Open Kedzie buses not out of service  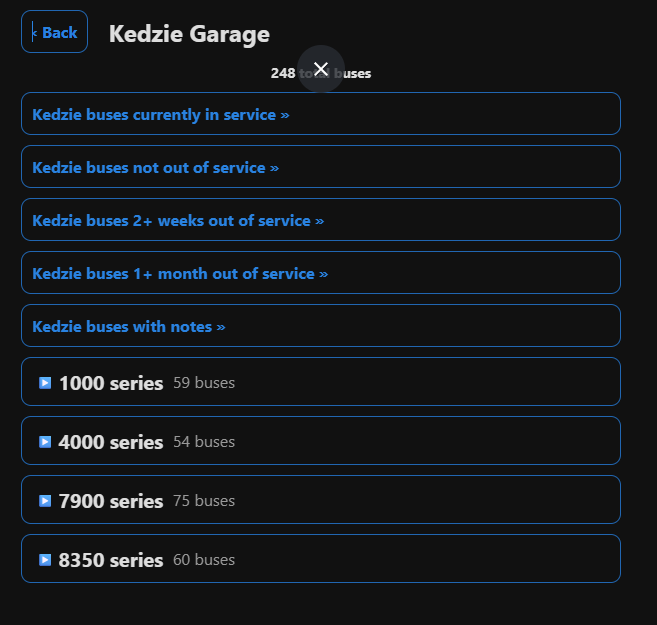(321, 167)
